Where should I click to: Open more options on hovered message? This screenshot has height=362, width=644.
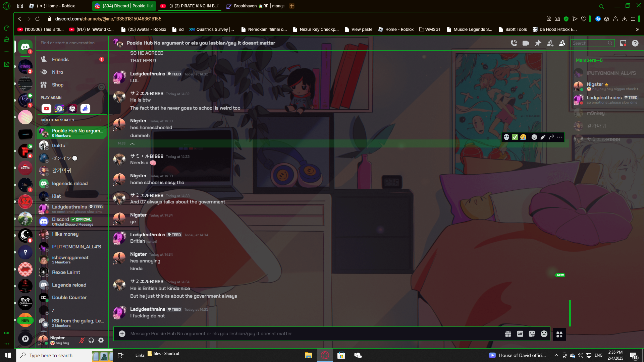(560, 137)
